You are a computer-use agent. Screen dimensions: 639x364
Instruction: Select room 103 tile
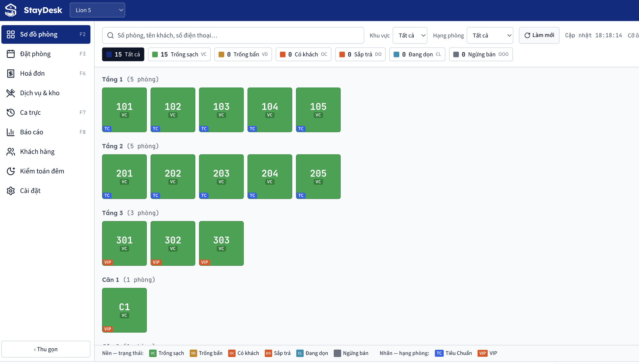click(221, 110)
